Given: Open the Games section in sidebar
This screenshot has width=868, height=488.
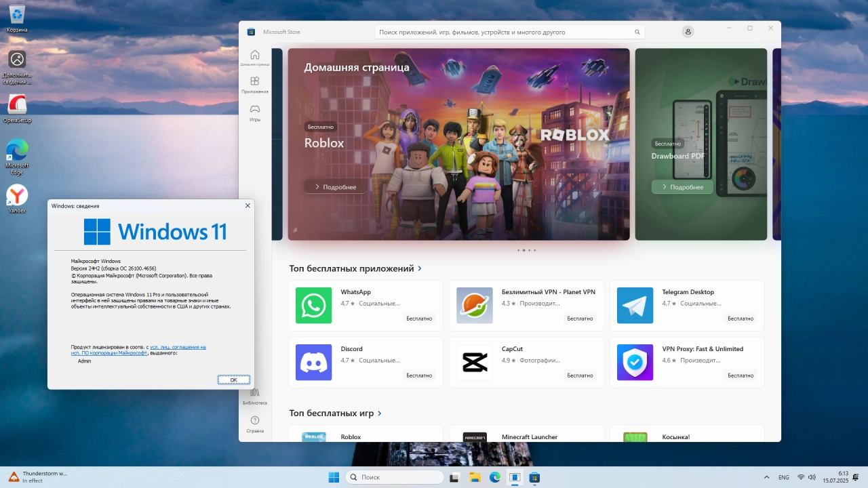Looking at the screenshot, I should pyautogui.click(x=254, y=113).
